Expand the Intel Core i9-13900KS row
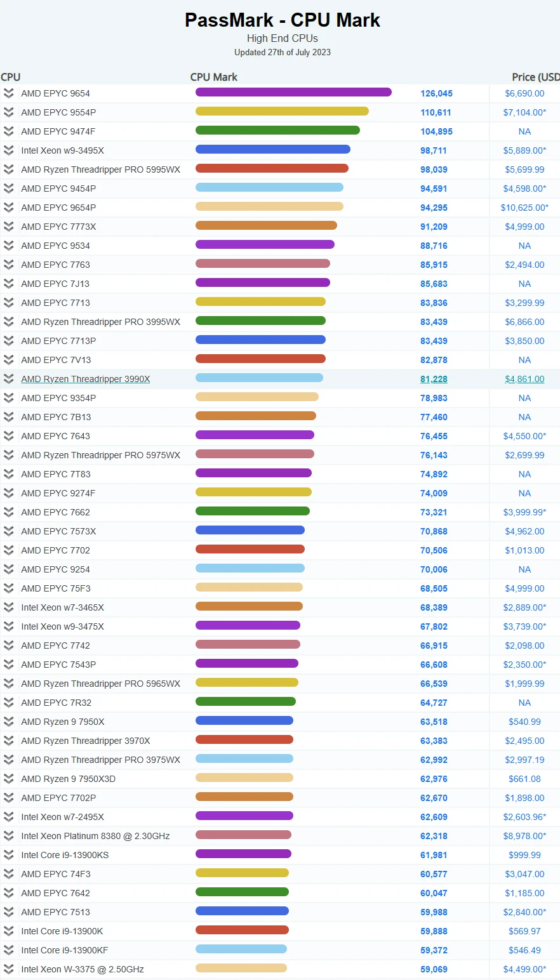 (x=8, y=855)
